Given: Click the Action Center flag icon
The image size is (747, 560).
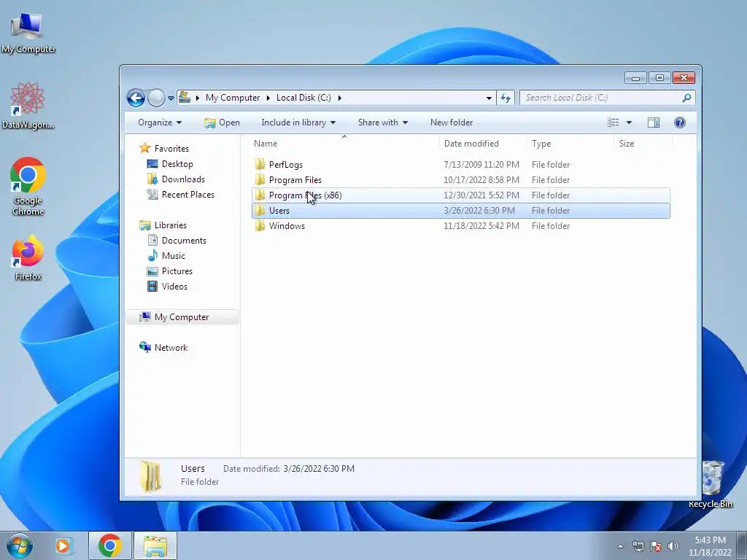Looking at the screenshot, I should [656, 546].
